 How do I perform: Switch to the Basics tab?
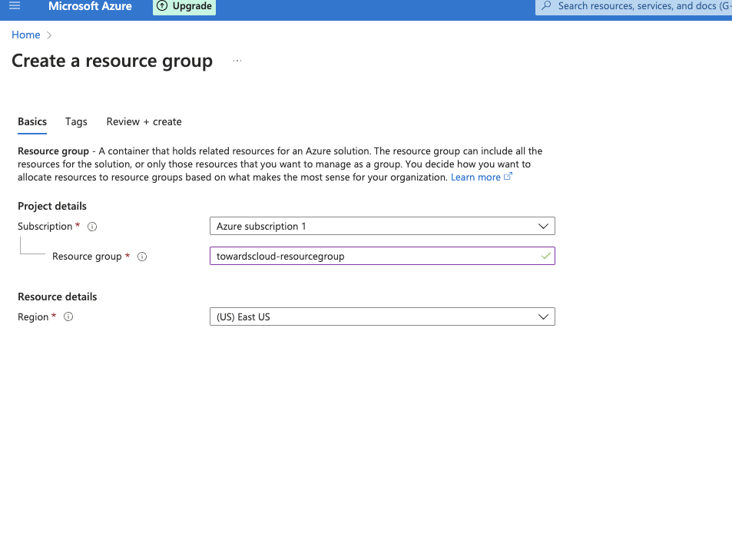point(32,122)
